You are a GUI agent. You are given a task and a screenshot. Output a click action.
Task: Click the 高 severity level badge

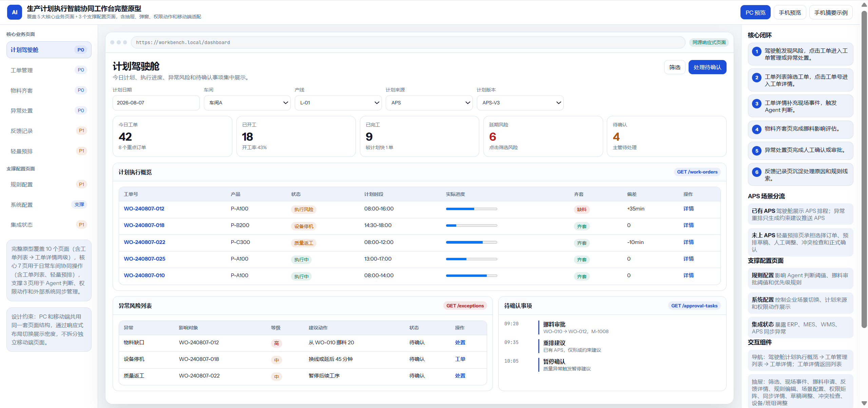pyautogui.click(x=276, y=343)
